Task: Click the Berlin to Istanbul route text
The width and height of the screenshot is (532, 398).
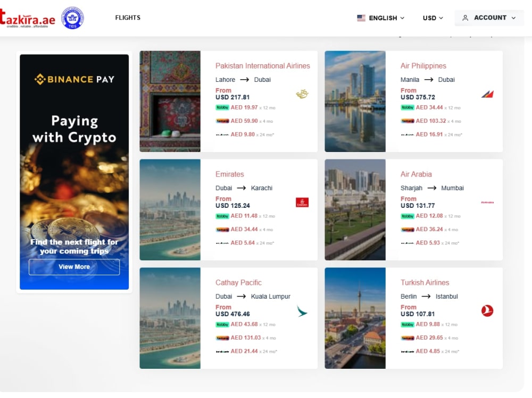Action: coord(429,297)
